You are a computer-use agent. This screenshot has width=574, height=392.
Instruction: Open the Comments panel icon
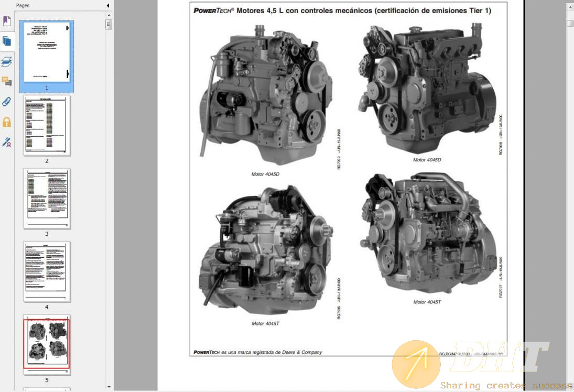click(7, 81)
